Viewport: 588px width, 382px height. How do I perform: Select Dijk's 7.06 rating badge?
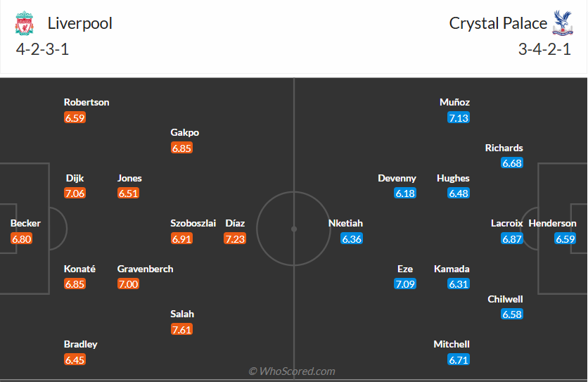(x=75, y=193)
